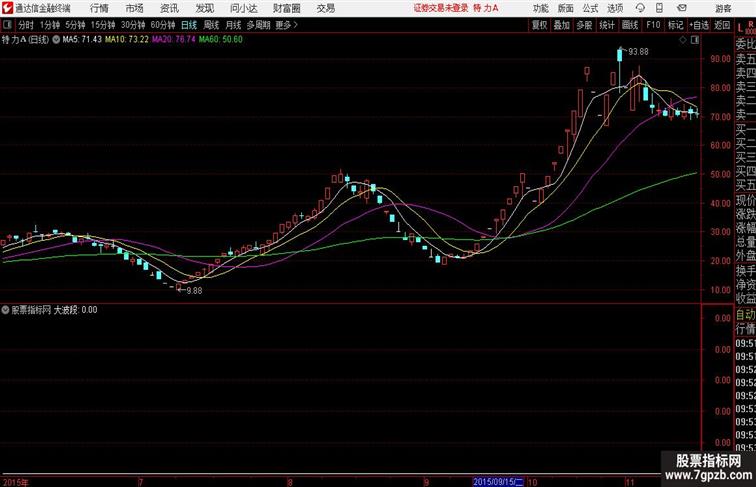756x487 pixels.
Task: Click the 统计 statistics button
Action: point(607,25)
